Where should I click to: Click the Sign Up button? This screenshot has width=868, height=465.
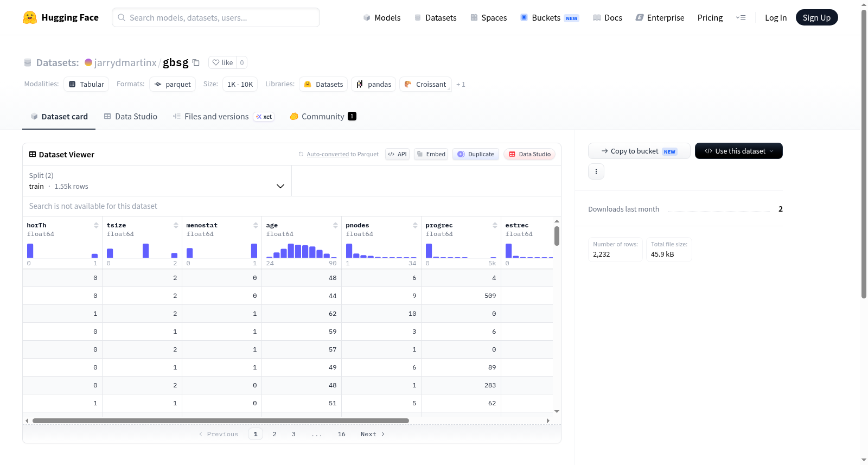click(x=816, y=17)
